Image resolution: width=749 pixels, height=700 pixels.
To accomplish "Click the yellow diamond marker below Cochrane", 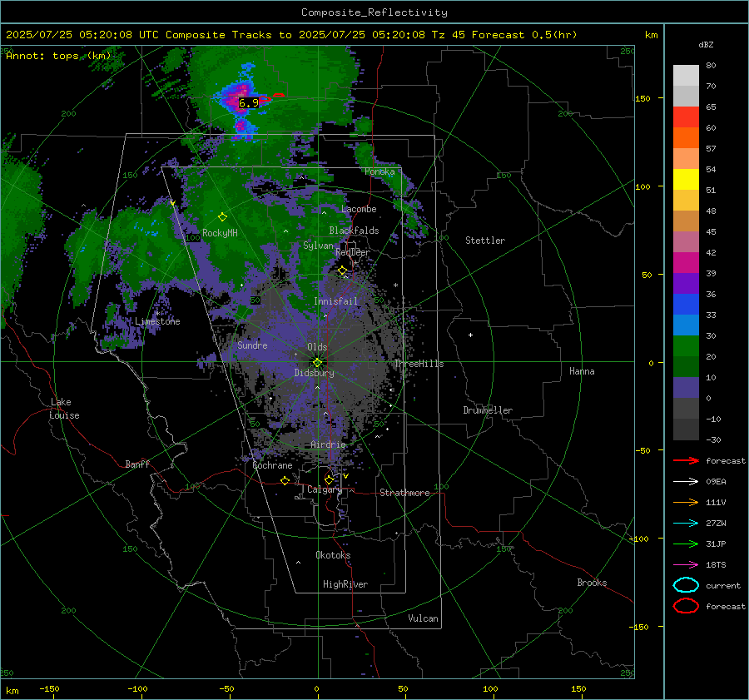I will tap(285, 480).
